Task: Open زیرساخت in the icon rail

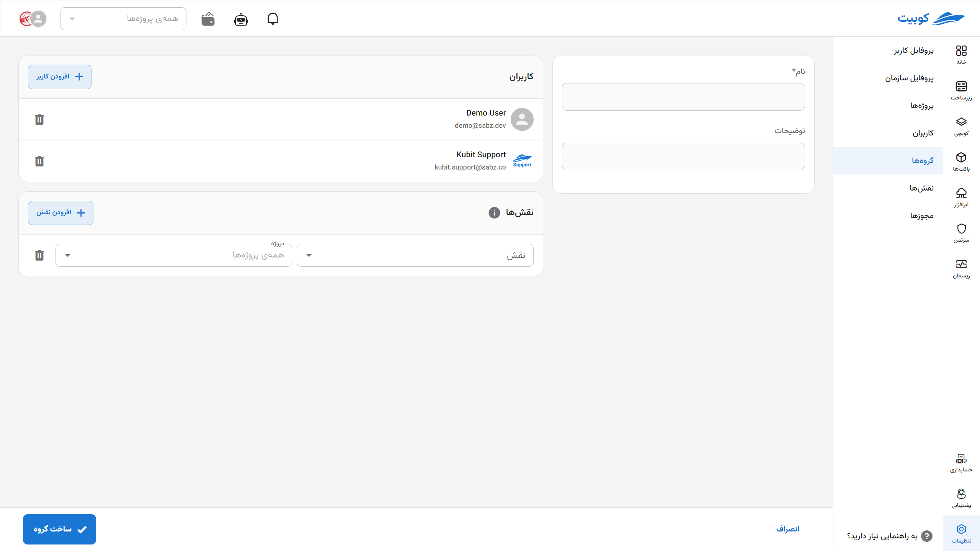Action: pos(961,91)
